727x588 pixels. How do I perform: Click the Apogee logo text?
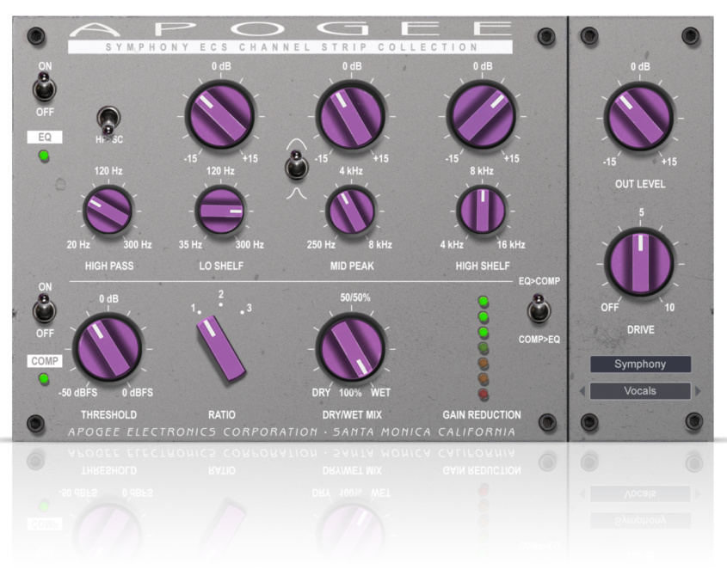click(x=290, y=28)
